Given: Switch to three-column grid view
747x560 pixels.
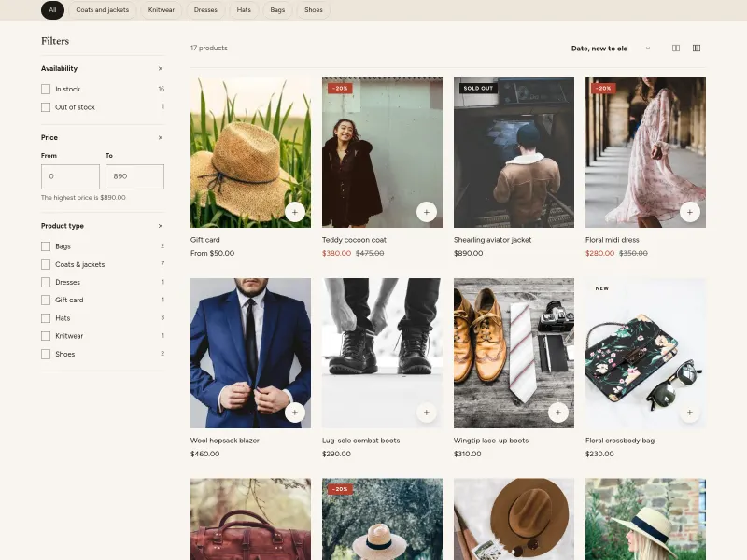Looking at the screenshot, I should click(697, 49).
